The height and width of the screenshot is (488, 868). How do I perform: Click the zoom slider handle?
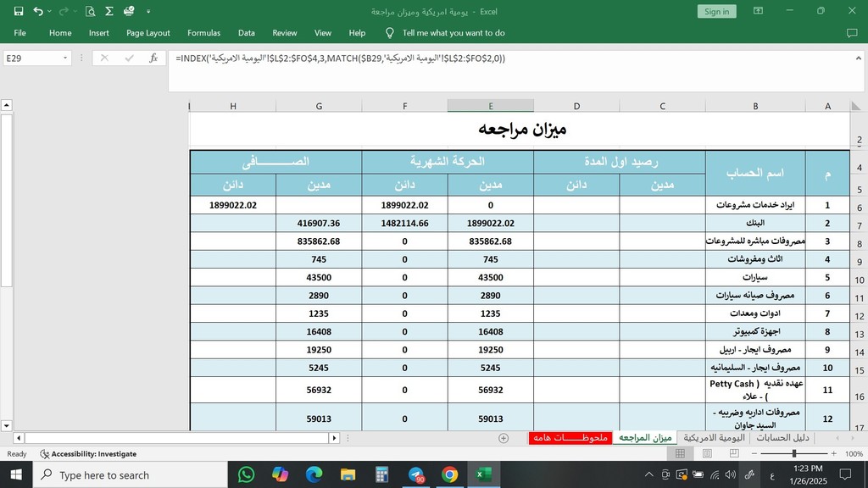tap(793, 454)
